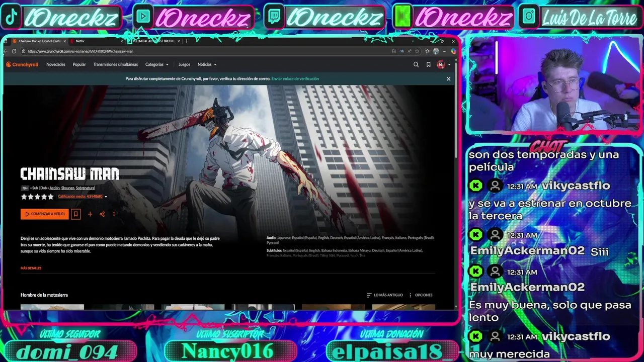The height and width of the screenshot is (362, 644).
Task: Click the Chainsaw Man series title
Action: tap(69, 174)
